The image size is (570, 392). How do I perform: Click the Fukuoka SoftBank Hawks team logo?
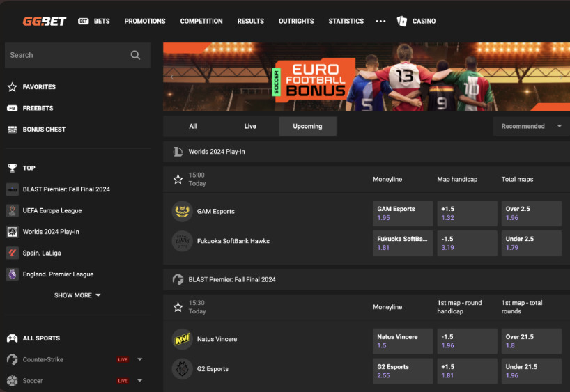pyautogui.click(x=182, y=241)
